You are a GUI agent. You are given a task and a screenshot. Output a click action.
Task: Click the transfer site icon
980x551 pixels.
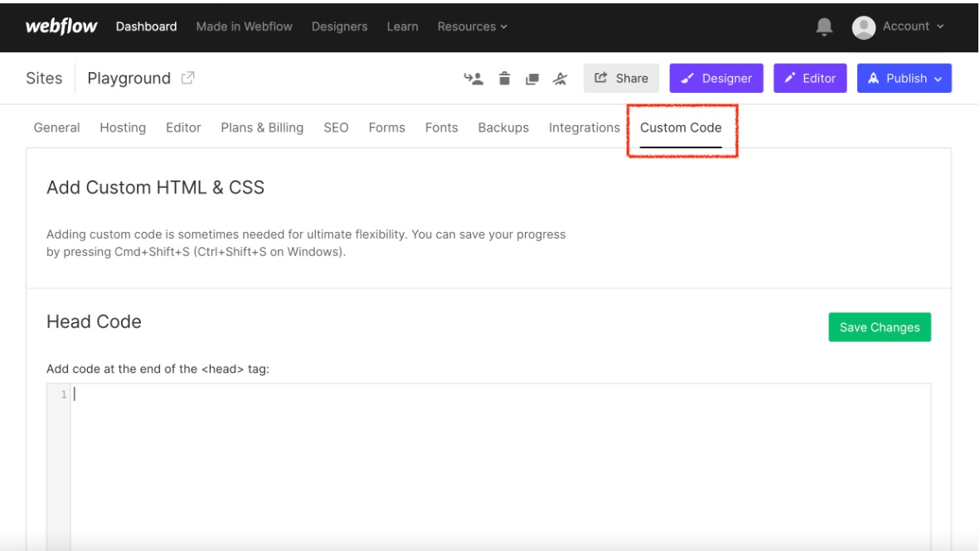[473, 79]
